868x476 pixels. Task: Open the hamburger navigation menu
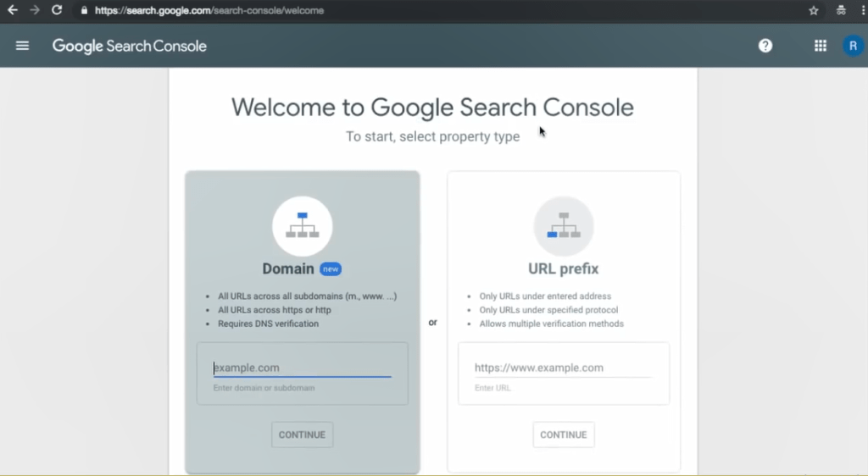(22, 46)
